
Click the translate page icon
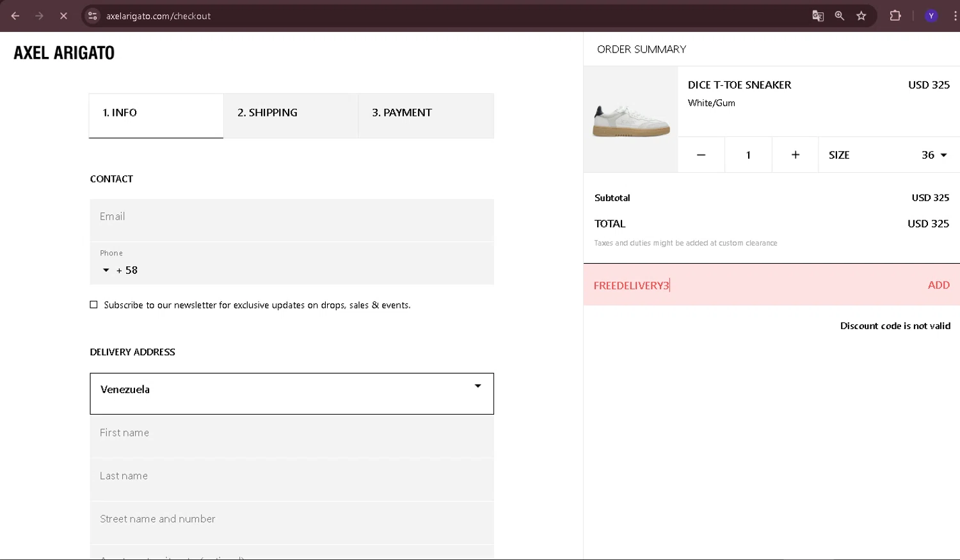point(817,16)
